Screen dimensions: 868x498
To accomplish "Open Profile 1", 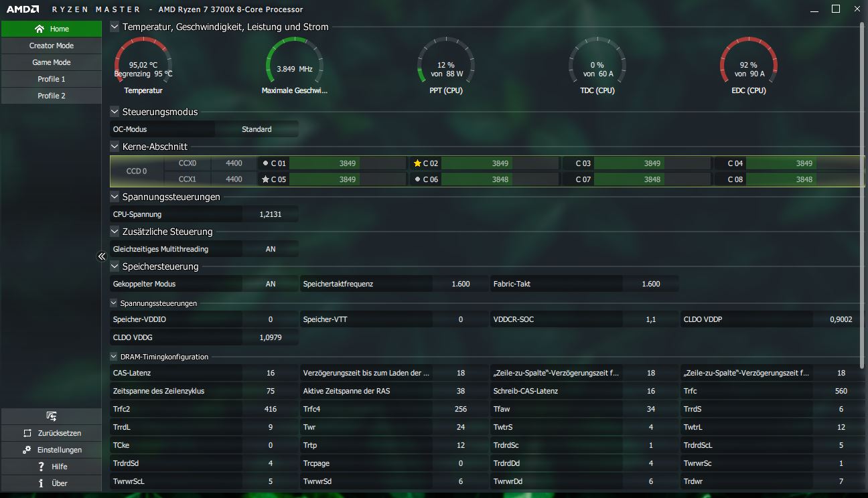I will point(51,79).
